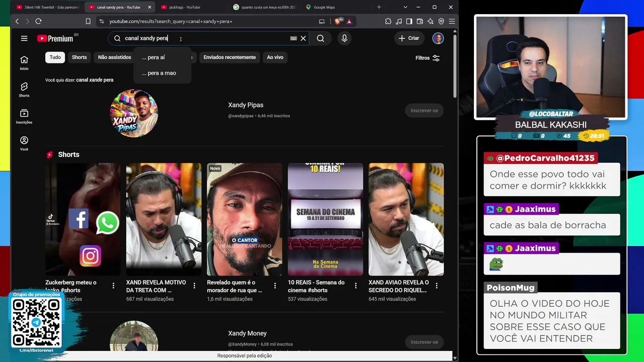Open the "Revelado quem é o morador" title
This screenshot has height=362, width=644.
pos(234,286)
